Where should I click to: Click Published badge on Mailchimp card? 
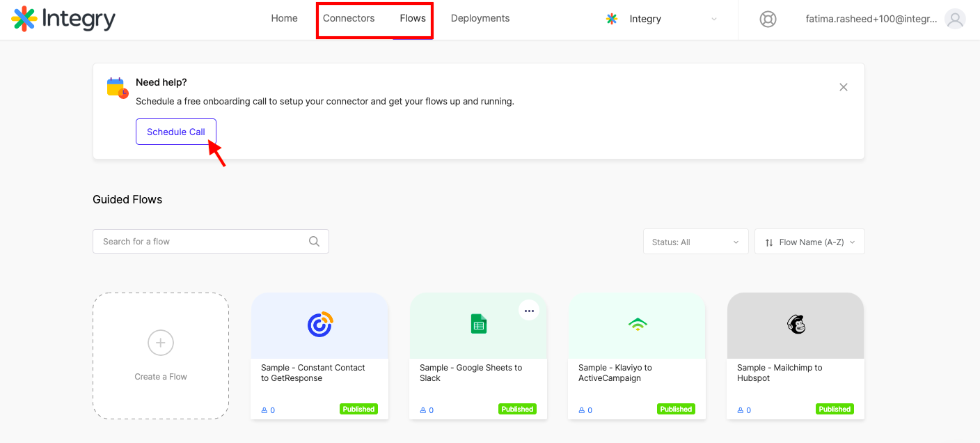(835, 410)
